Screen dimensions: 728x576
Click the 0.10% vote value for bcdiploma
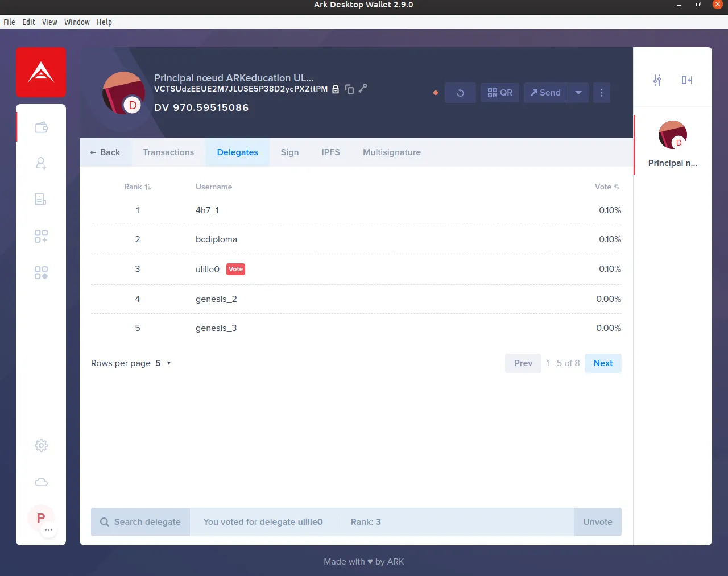[610, 239]
